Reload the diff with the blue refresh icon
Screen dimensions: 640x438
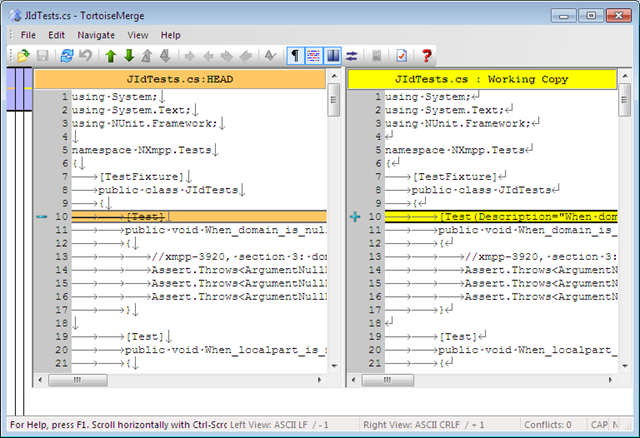67,56
